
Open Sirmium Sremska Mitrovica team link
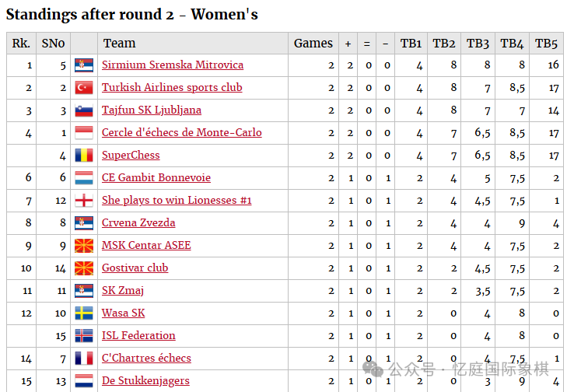pos(173,65)
